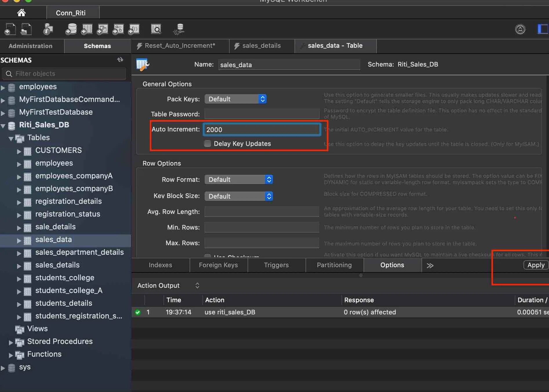Refresh the SCHEMAS list icon
Image resolution: width=549 pixels, height=392 pixels.
[120, 60]
